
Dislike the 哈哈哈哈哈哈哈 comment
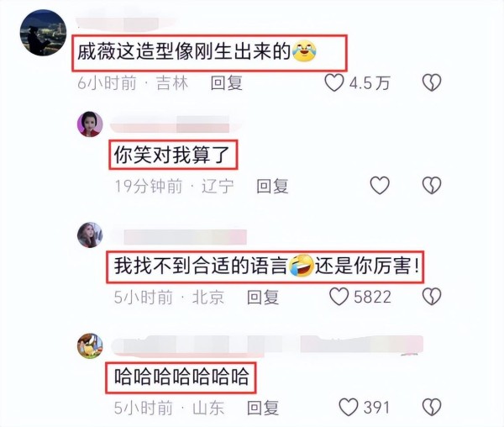tap(432, 407)
